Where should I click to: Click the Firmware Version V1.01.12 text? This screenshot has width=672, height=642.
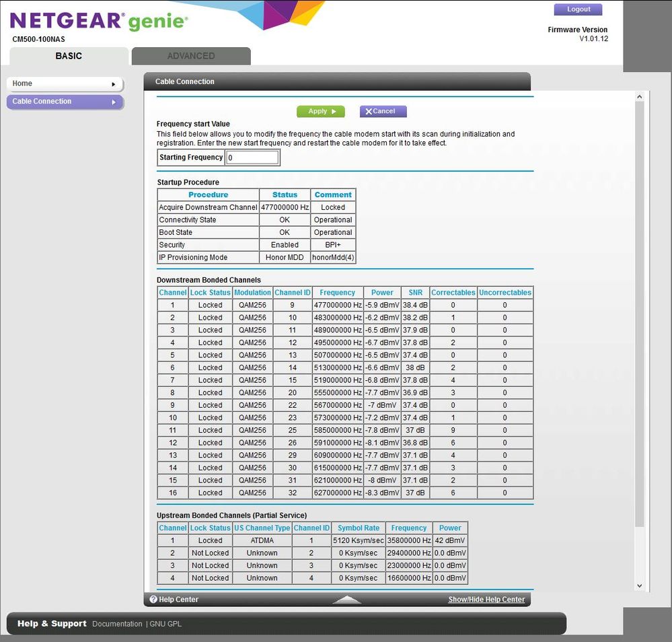click(578, 34)
